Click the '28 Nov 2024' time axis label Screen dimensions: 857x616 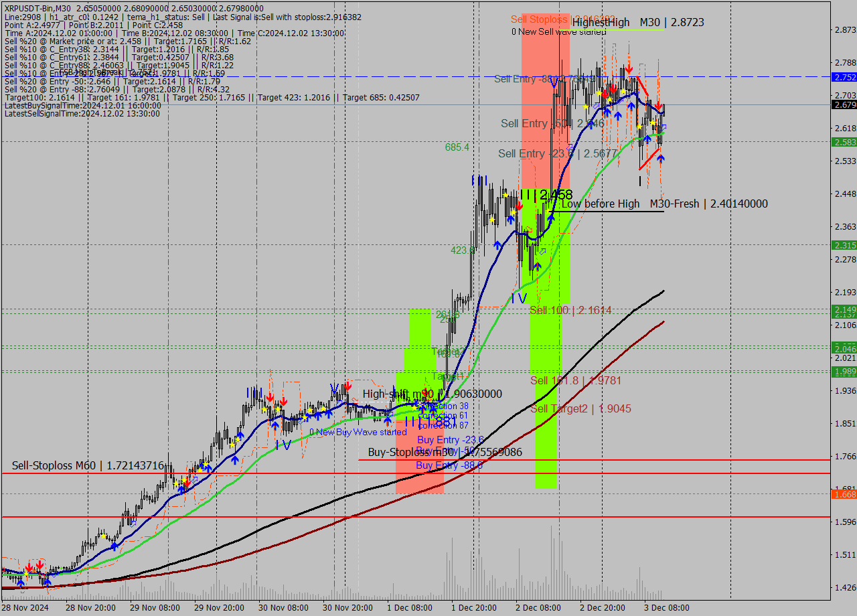[25, 607]
